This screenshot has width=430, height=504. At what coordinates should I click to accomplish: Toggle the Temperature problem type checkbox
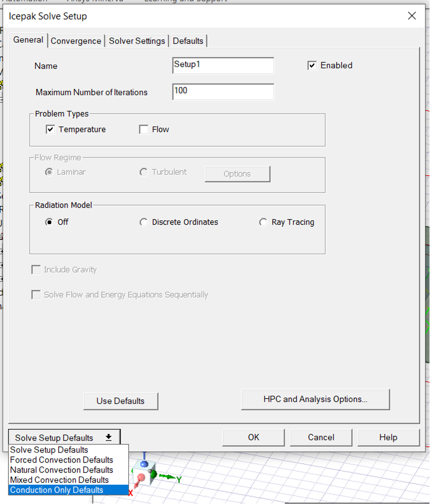[x=51, y=130]
